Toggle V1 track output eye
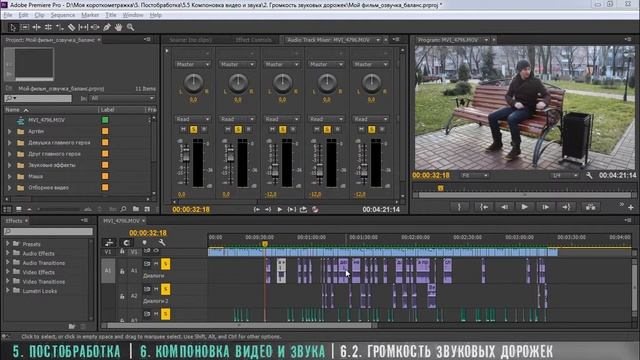Image resolution: width=640 pixels, height=360 pixels. point(156,251)
